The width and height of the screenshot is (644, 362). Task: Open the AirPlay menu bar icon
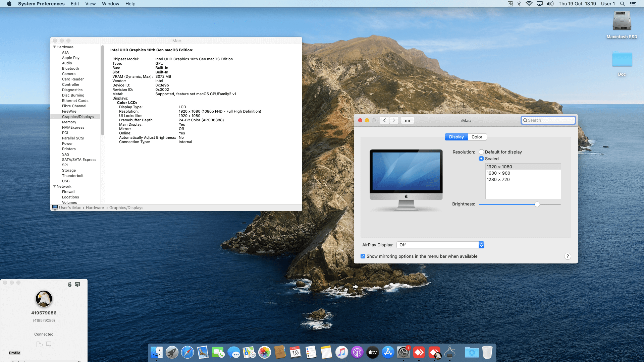540,4
